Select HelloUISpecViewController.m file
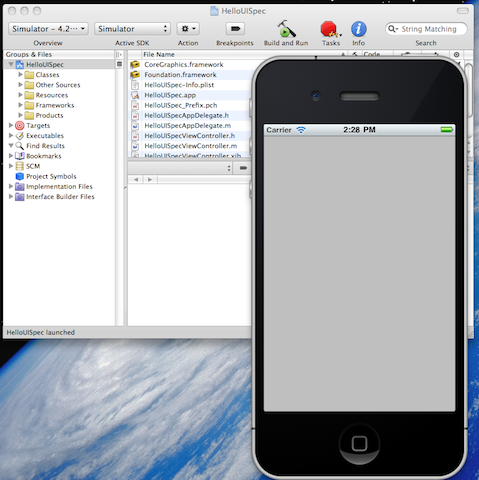Screen dimensions: 479x480 pyautogui.click(x=191, y=146)
